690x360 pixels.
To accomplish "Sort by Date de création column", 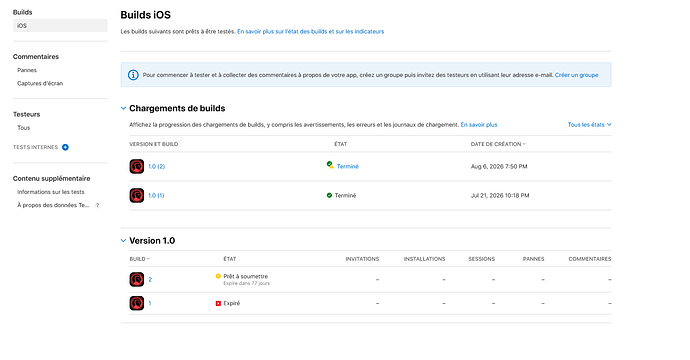I will (498, 144).
